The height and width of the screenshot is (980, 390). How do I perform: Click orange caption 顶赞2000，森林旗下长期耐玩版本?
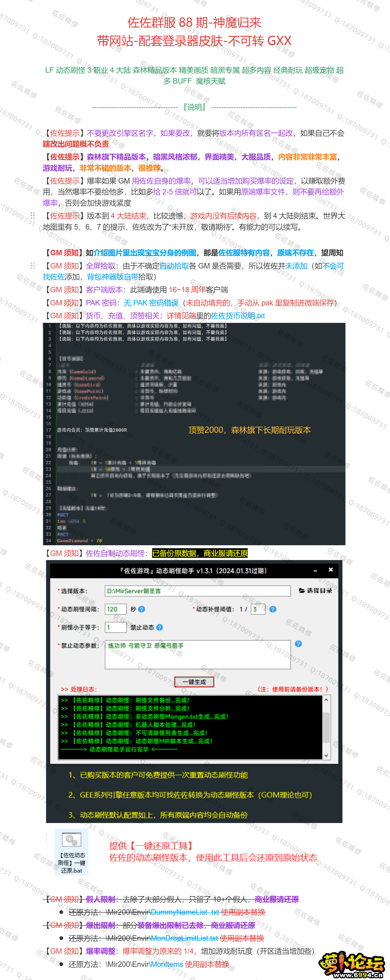(x=250, y=430)
